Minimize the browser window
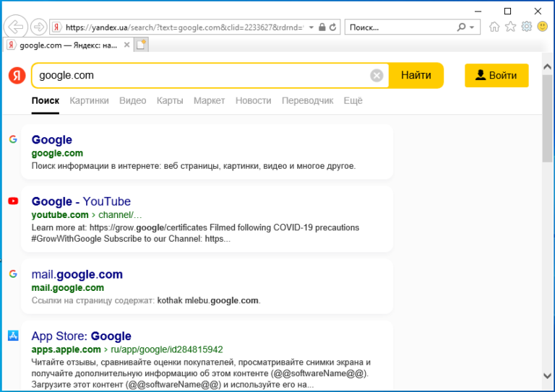555x392 pixels. click(478, 12)
